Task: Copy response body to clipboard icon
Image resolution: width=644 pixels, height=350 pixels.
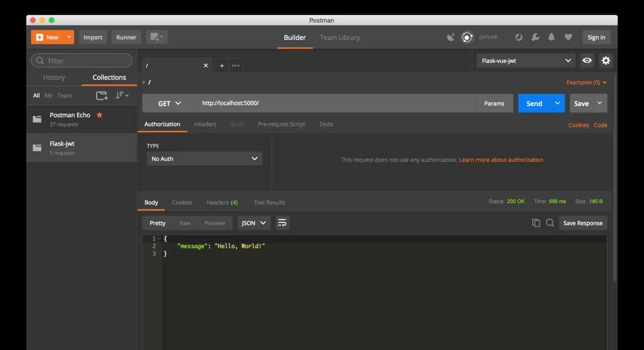Action: pyautogui.click(x=536, y=223)
